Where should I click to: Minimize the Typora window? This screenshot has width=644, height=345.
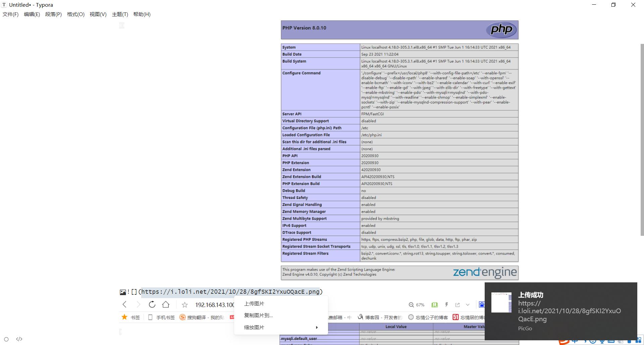coord(594,5)
